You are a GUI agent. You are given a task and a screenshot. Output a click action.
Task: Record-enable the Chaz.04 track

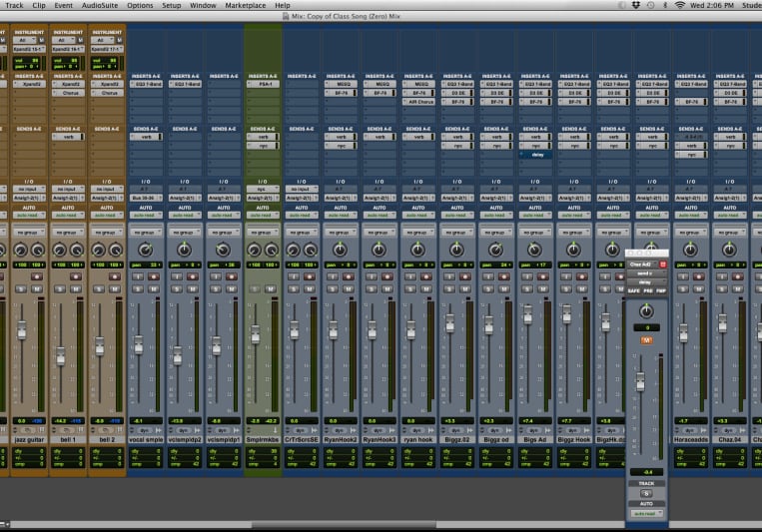coord(737,276)
